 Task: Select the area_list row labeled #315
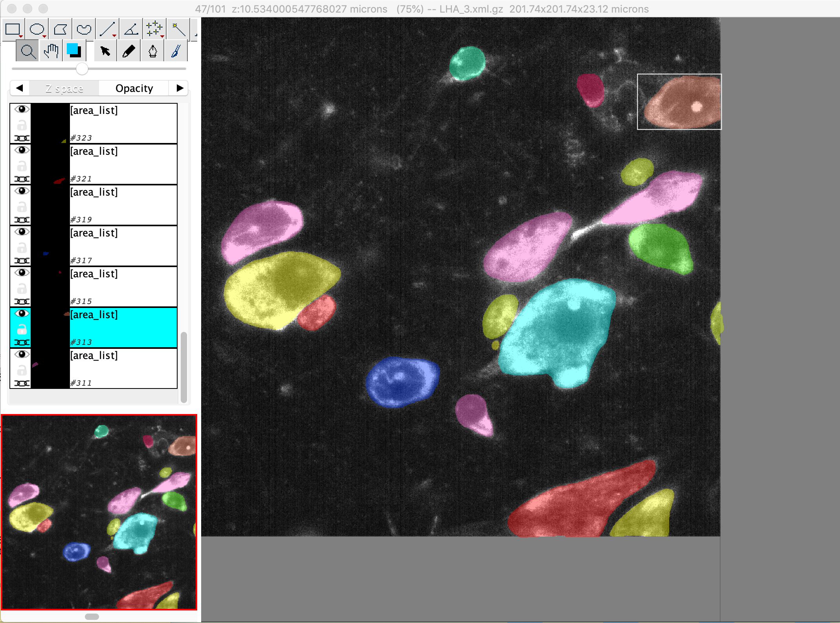(x=94, y=287)
